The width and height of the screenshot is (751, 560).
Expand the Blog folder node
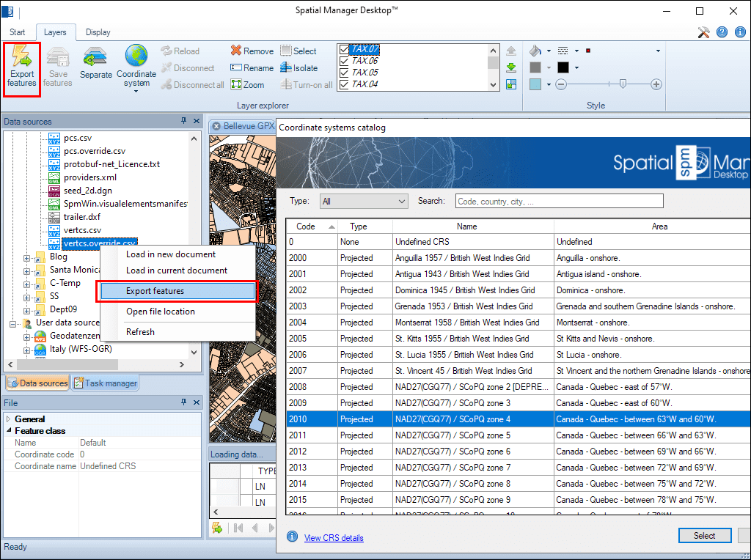(x=27, y=259)
